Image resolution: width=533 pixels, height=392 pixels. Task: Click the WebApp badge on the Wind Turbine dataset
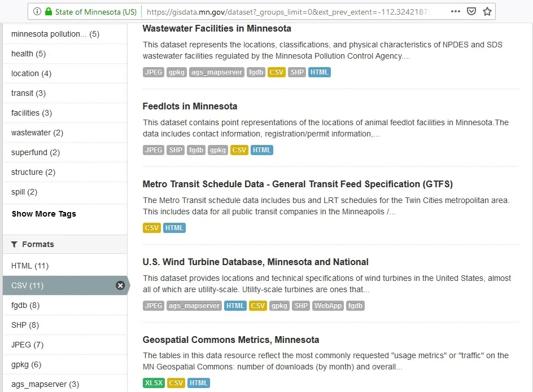click(x=328, y=305)
